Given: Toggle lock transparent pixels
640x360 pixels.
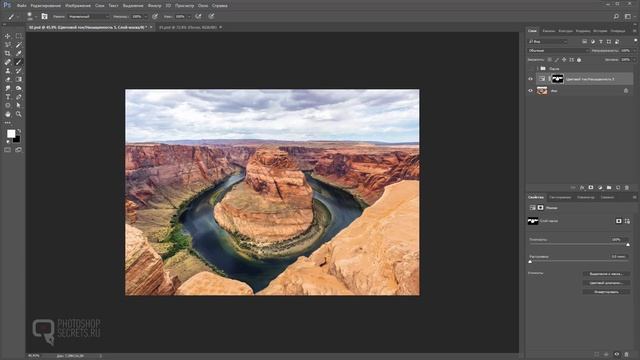Looking at the screenshot, I should click(549, 60).
